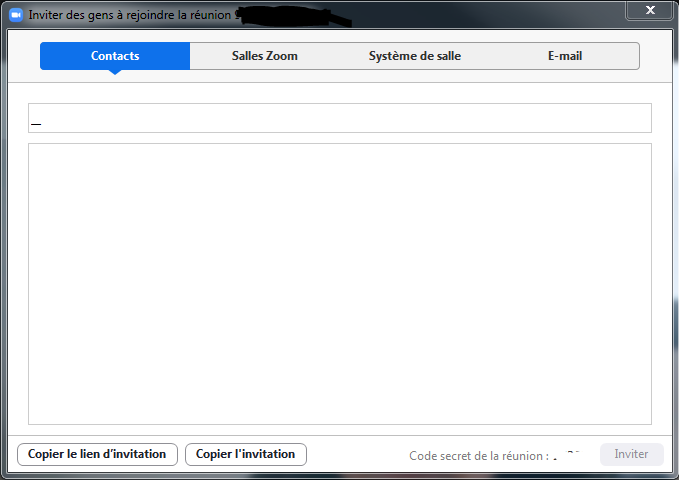The image size is (679, 480).
Task: Click the Zoom camera icon in title bar
Action: click(x=16, y=15)
